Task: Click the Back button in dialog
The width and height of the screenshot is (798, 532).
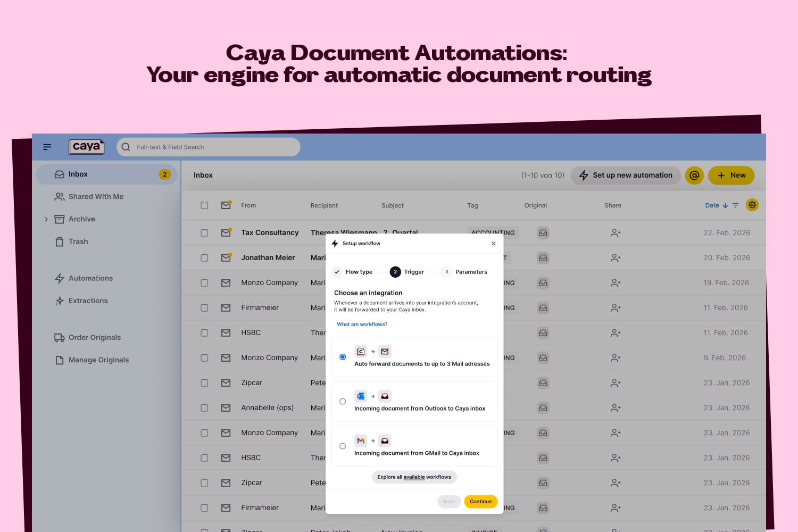Action: pyautogui.click(x=449, y=502)
